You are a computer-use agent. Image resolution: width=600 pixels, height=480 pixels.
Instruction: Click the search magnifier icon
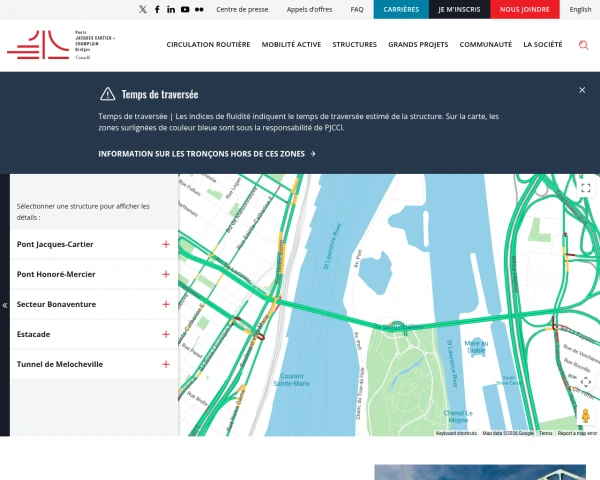coord(583,45)
